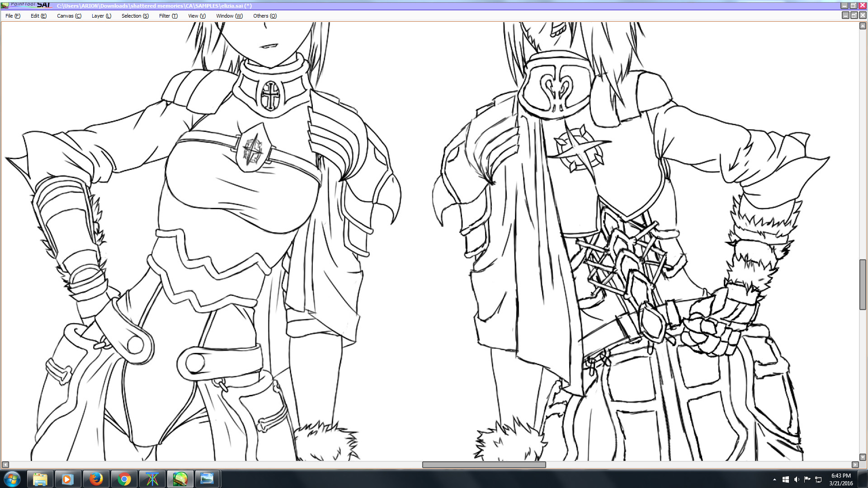Open the Windows Start menu
The image size is (868, 488).
click(x=12, y=479)
